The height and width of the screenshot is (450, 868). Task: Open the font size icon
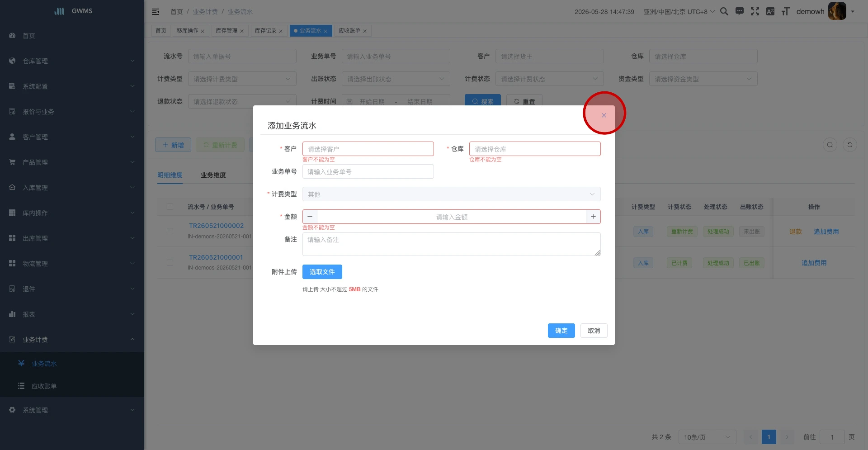tap(786, 11)
